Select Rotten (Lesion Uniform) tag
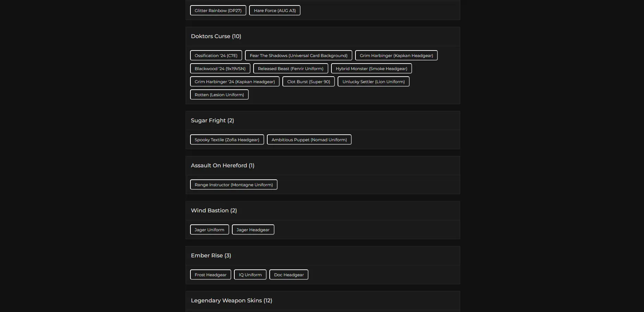The image size is (644, 312). [219, 95]
